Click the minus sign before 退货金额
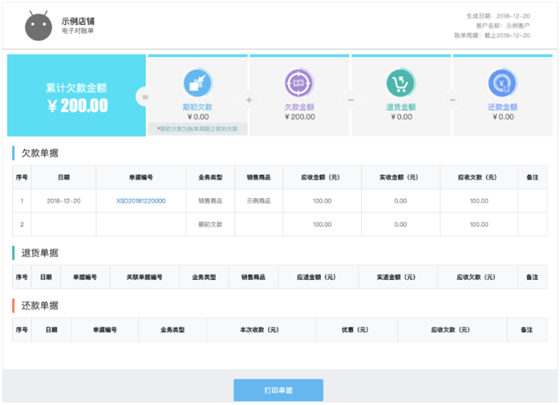 (351, 100)
